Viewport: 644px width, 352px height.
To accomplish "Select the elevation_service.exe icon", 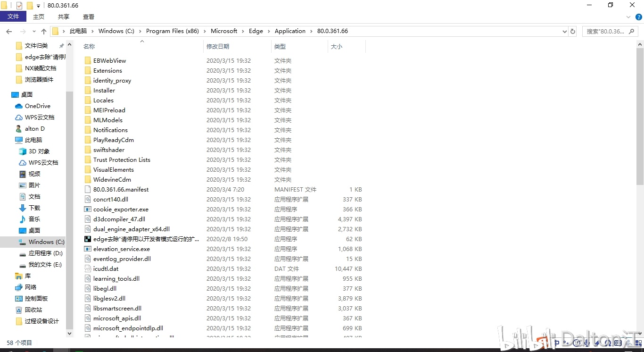I will (88, 249).
